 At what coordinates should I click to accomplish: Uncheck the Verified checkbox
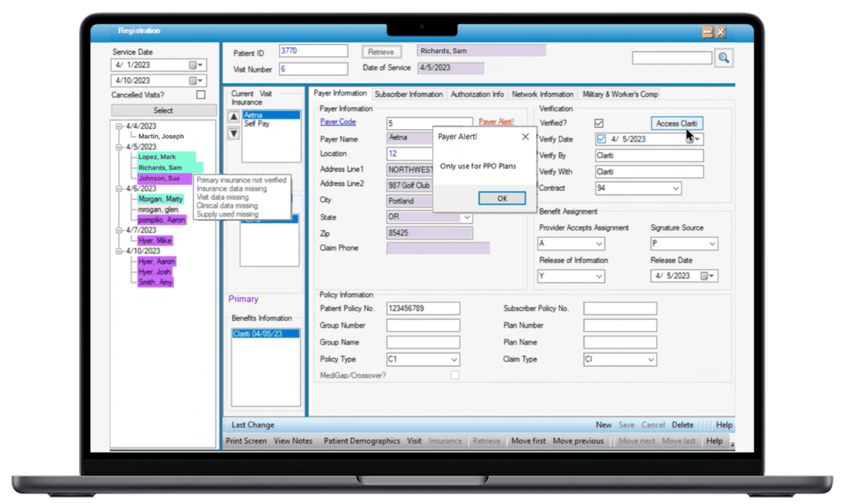coord(599,123)
